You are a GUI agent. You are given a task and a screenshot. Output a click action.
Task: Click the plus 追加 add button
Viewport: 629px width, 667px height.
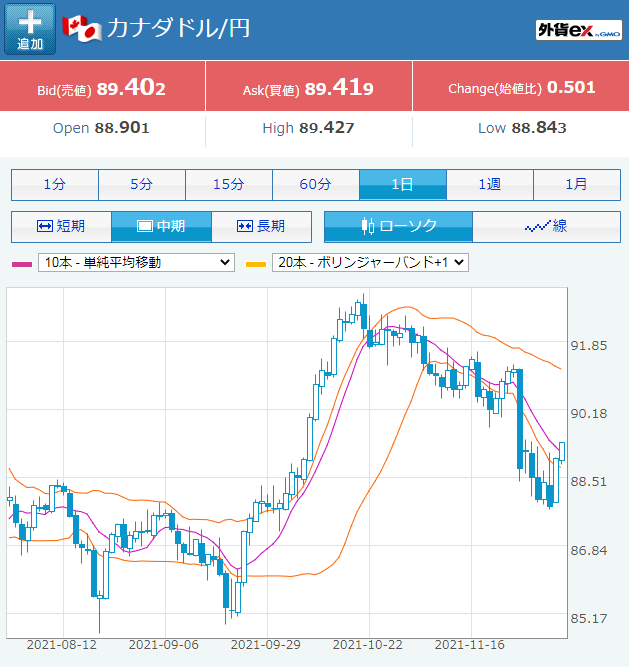pos(30,29)
